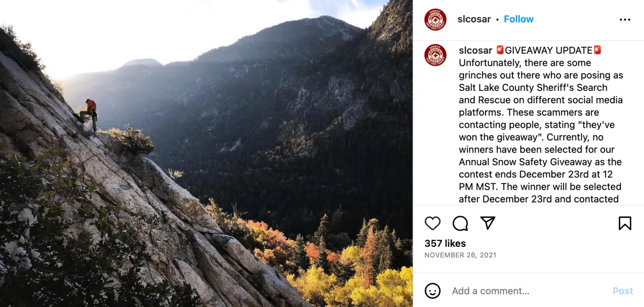Click the mountain canyon photo
This screenshot has width=644, height=307.
[x=252, y=126]
